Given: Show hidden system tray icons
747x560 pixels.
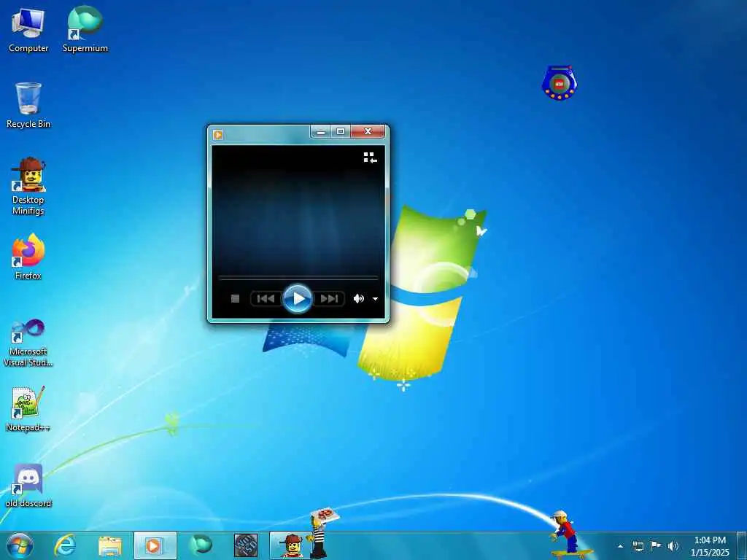Looking at the screenshot, I should pos(620,546).
